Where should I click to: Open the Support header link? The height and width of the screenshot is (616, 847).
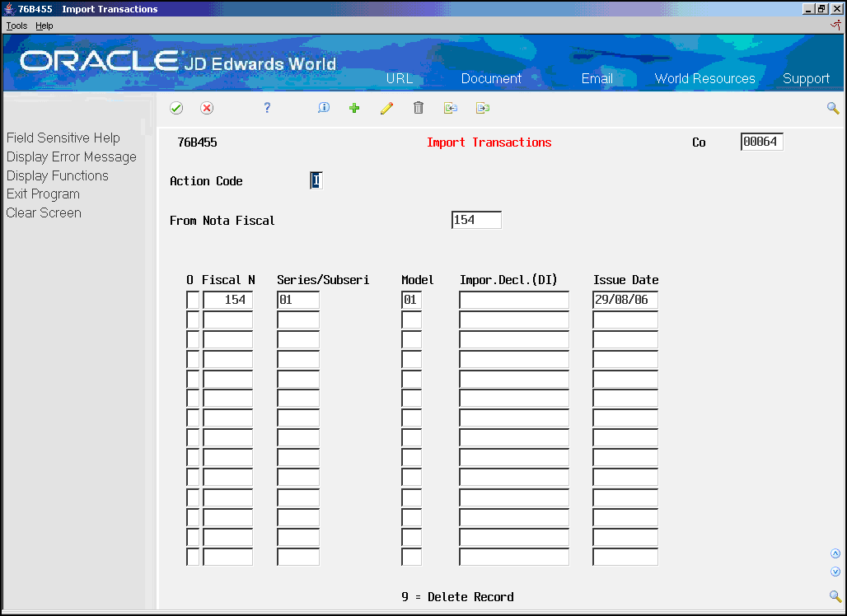tap(806, 79)
